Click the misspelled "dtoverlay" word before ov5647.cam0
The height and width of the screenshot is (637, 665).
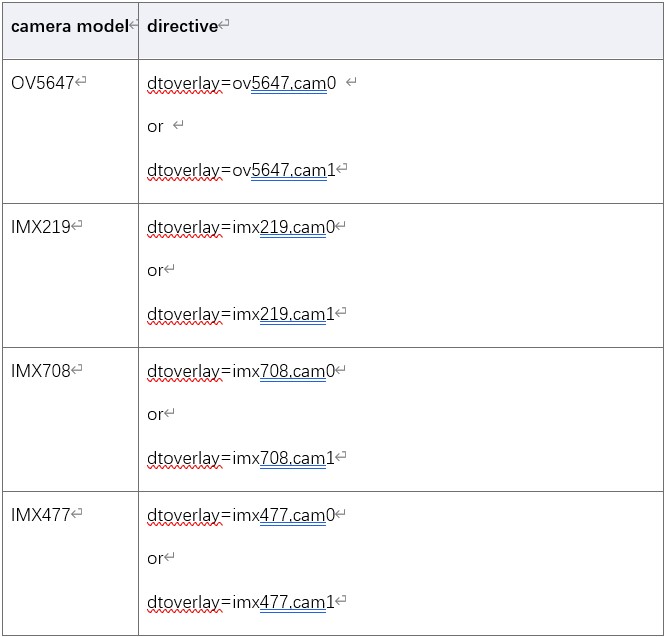click(x=182, y=83)
